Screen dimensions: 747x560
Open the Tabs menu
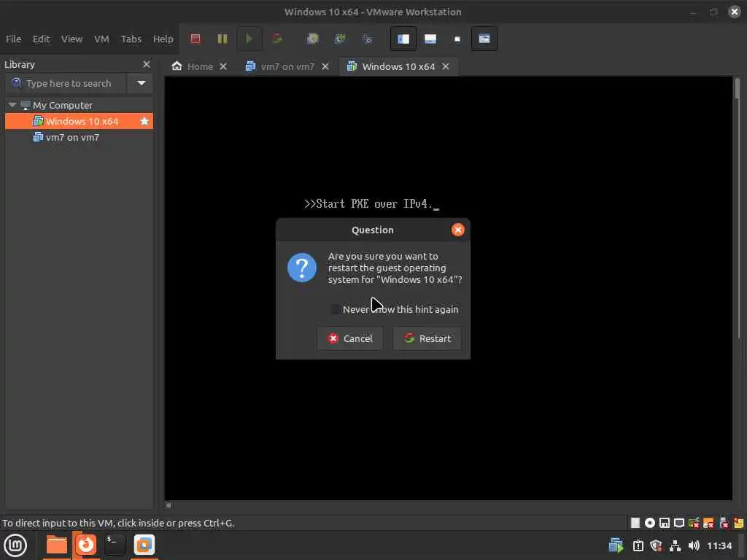point(131,39)
